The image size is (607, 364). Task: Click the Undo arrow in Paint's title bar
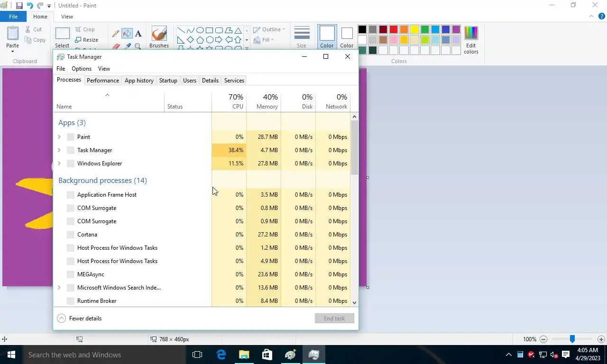coord(30,6)
